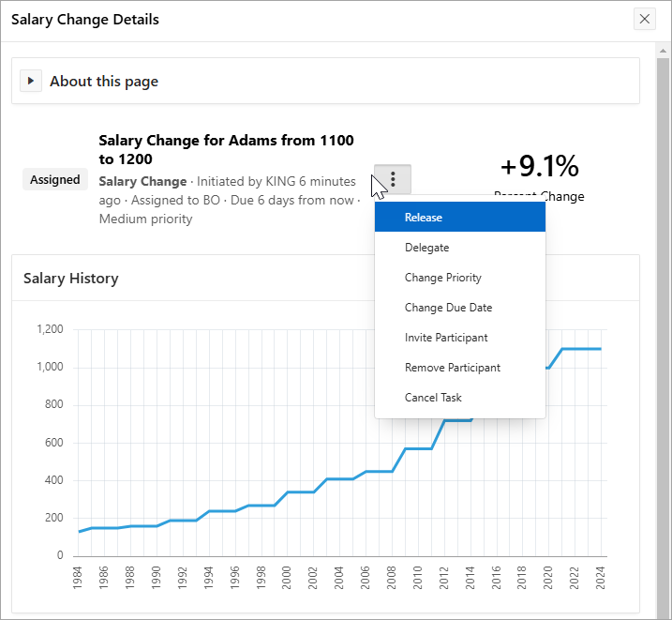Click the Salary History heading
Image resolution: width=672 pixels, height=620 pixels.
pyautogui.click(x=71, y=278)
